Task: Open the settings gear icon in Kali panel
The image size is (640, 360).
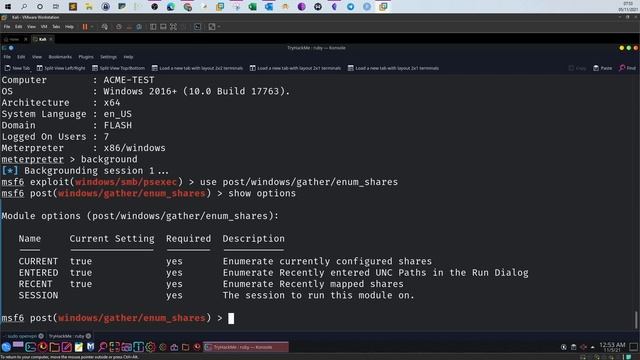Action: 151,347
